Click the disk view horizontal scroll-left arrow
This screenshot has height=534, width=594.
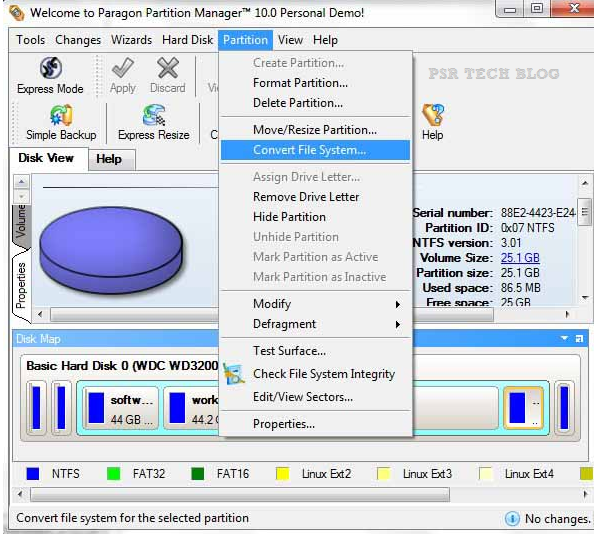click(x=41, y=314)
